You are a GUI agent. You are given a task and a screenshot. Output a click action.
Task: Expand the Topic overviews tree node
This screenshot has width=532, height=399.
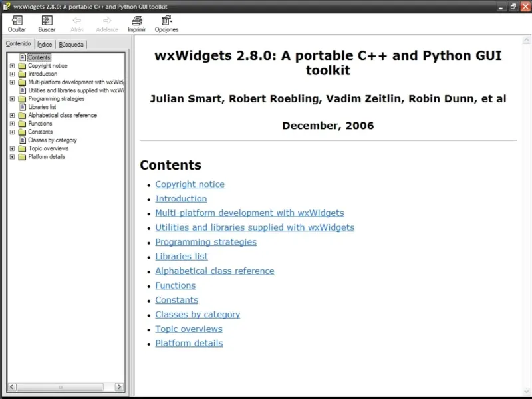pyautogui.click(x=12, y=148)
